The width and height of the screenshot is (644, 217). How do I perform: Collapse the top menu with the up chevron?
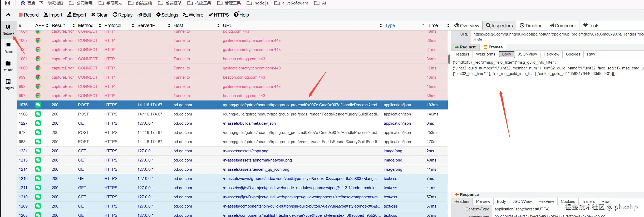click(x=8, y=15)
